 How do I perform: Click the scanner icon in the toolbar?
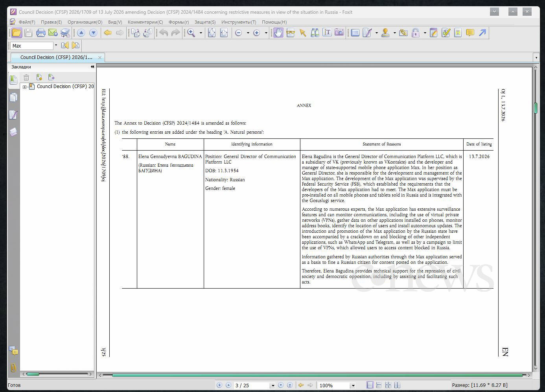click(x=65, y=33)
